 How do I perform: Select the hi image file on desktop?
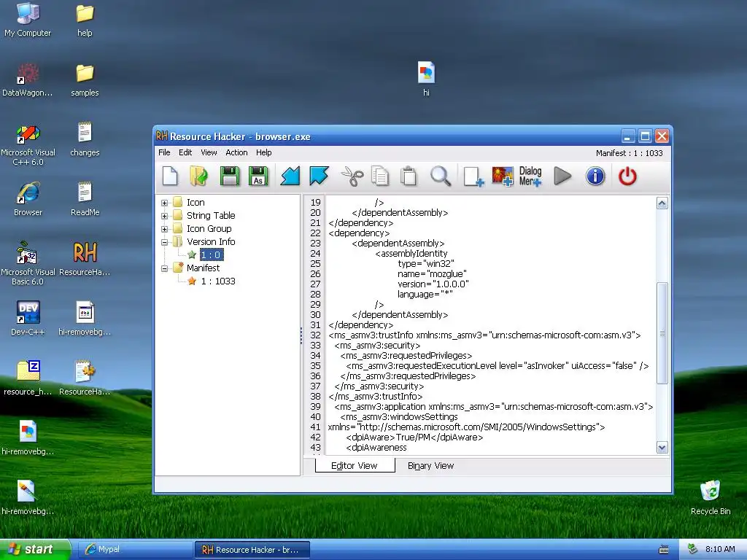pyautogui.click(x=426, y=79)
